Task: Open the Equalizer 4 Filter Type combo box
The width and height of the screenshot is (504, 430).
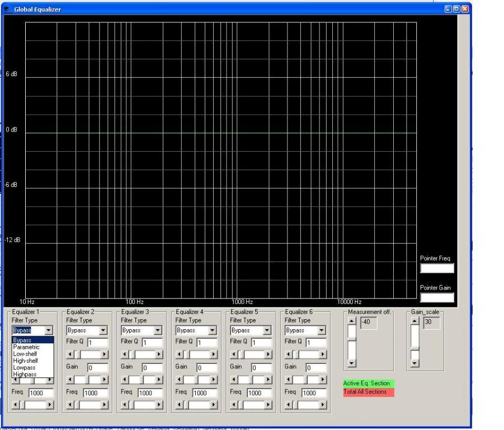Action: point(213,330)
